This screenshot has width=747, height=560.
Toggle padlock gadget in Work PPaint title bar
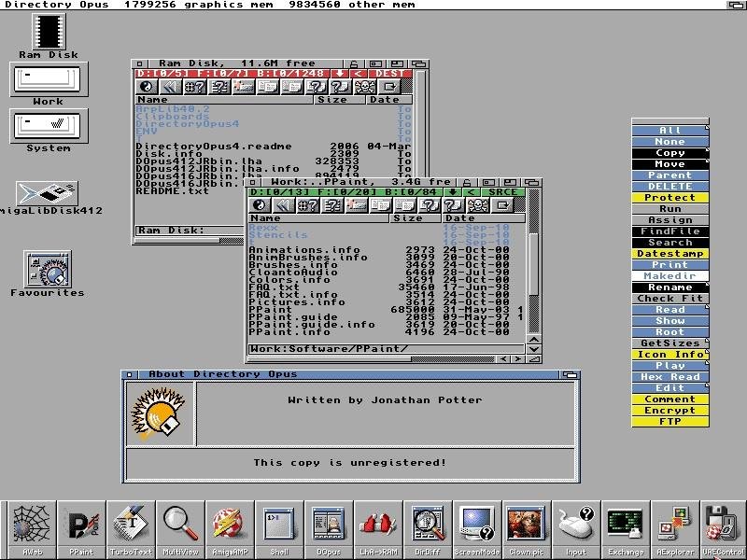[x=467, y=182]
